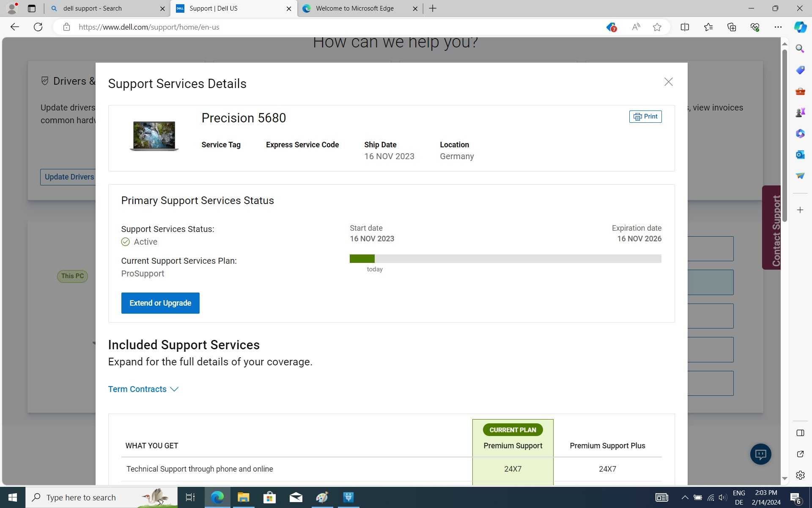
Task: Click the page vertical scrollbar
Action: (x=785, y=135)
